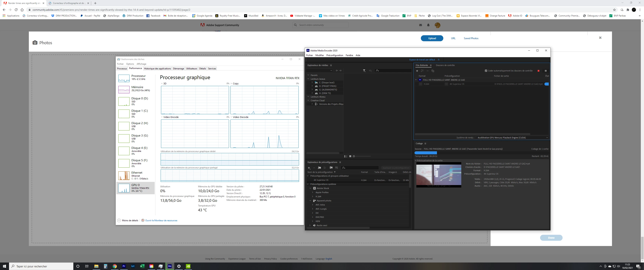Image resolution: width=644 pixels, height=270 pixels.
Task: Click the add source plus icon in queue
Action: tap(417, 71)
